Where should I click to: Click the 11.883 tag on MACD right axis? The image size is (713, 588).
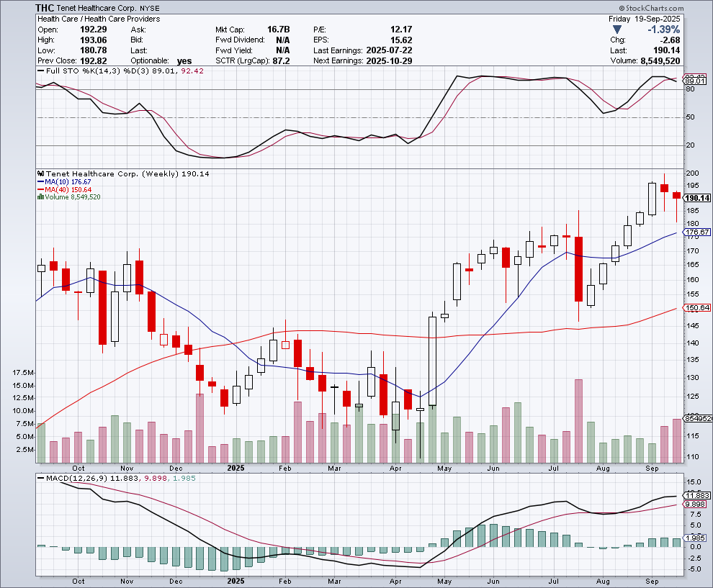coord(697,495)
